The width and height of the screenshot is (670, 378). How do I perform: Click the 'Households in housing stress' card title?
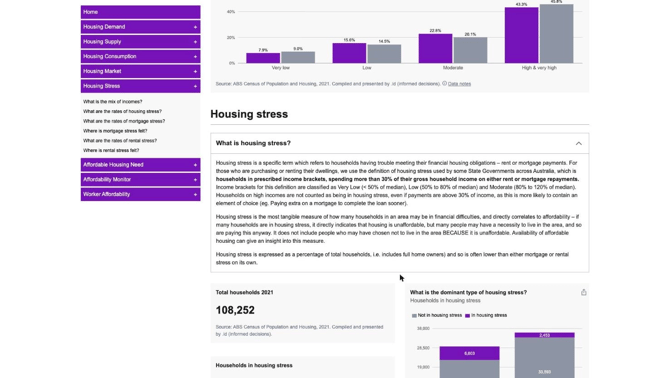point(254,366)
